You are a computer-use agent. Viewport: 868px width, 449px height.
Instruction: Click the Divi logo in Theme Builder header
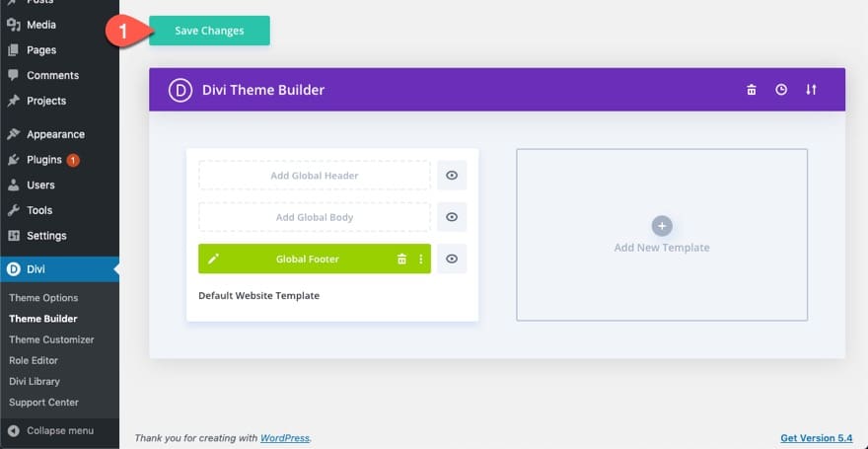pos(181,90)
